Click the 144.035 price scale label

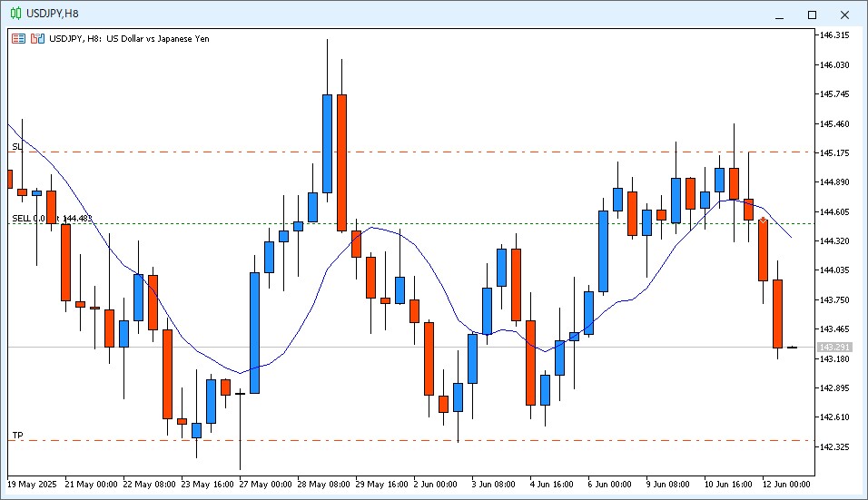(834, 270)
